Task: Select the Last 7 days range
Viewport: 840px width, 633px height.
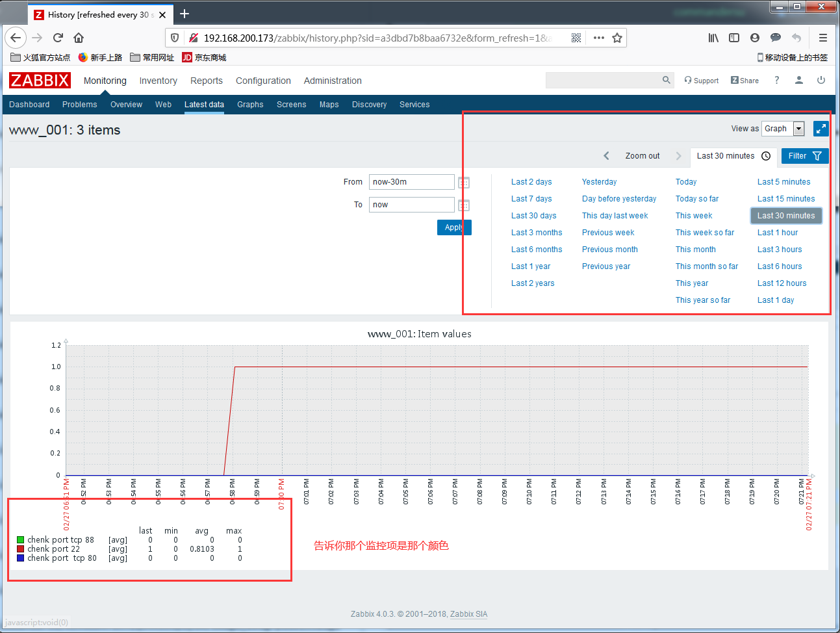Action: (531, 199)
